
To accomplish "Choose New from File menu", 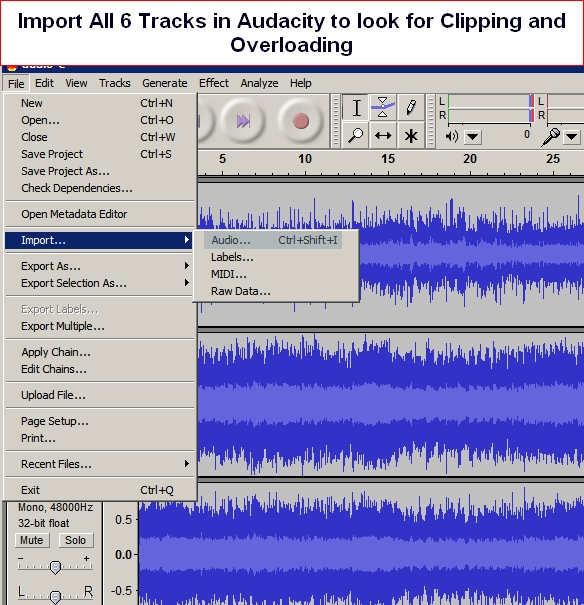I will click(x=99, y=103).
